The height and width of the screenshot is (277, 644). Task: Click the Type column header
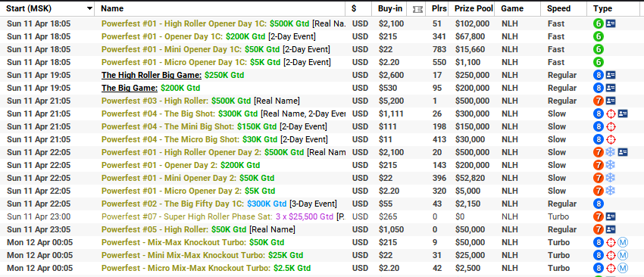tap(602, 8)
